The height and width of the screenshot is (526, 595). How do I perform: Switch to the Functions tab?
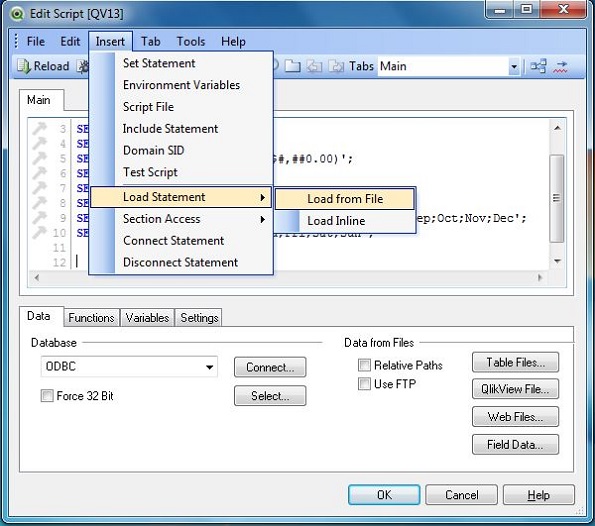pyautogui.click(x=91, y=318)
